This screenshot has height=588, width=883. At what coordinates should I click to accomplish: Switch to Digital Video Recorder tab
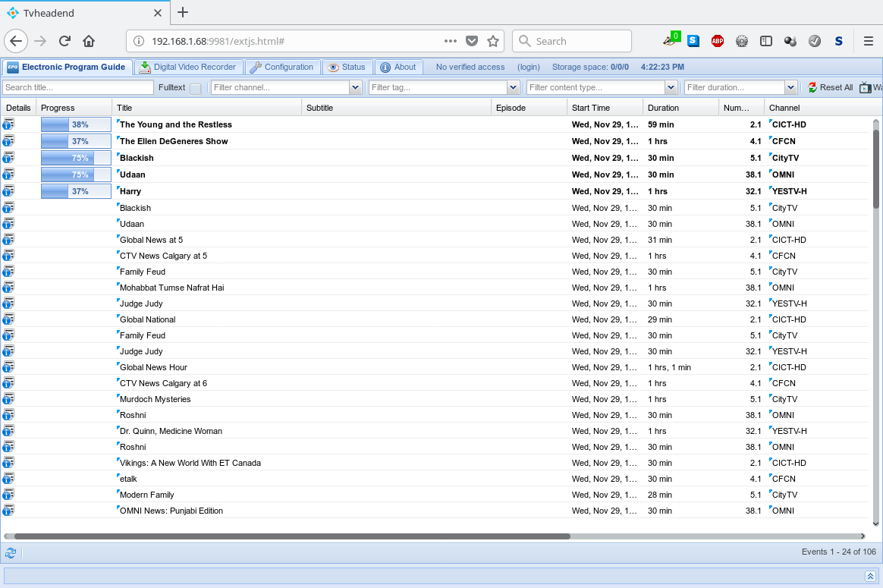pos(189,67)
